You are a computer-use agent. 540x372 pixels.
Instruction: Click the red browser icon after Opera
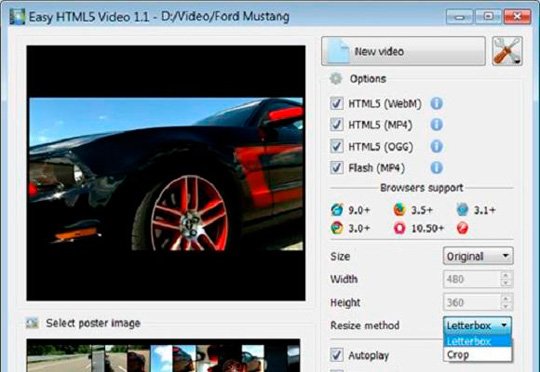[462, 228]
